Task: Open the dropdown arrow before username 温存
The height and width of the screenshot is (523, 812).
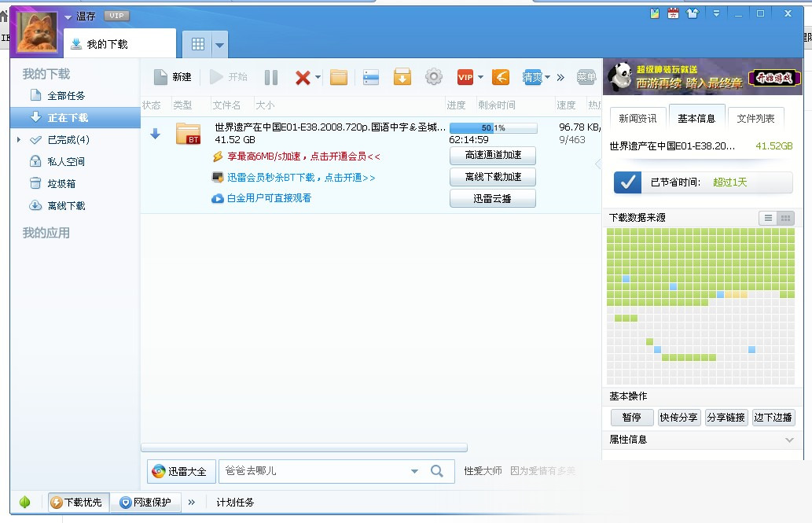Action: [68, 17]
